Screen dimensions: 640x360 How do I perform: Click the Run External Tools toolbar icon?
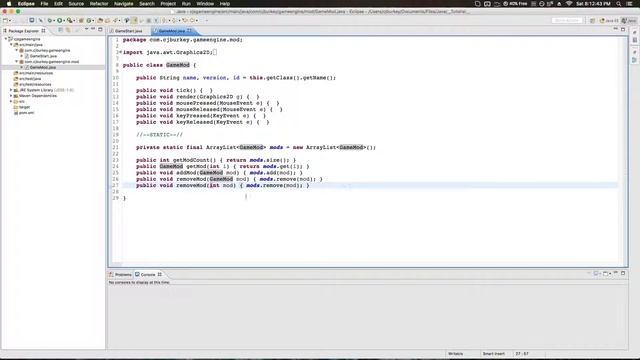point(70,20)
